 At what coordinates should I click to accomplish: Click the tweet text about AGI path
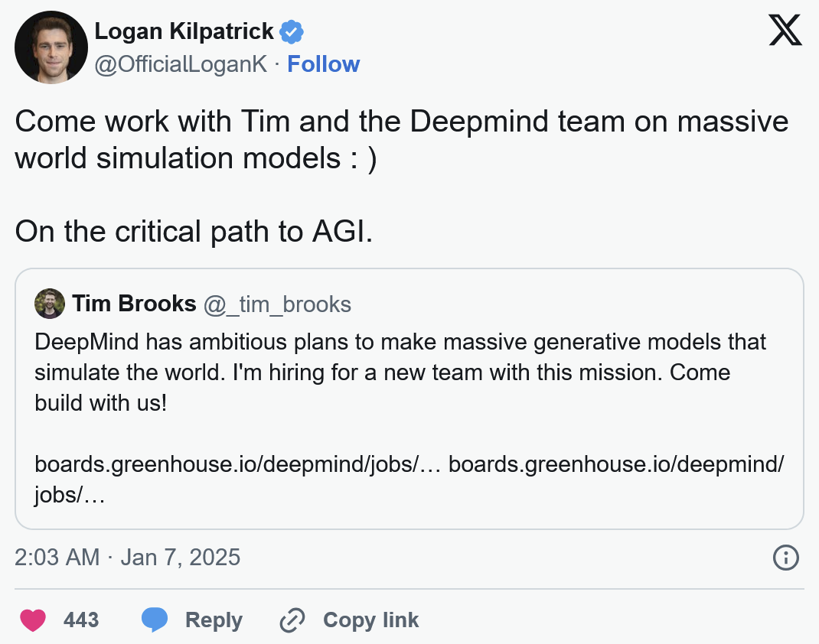point(194,232)
